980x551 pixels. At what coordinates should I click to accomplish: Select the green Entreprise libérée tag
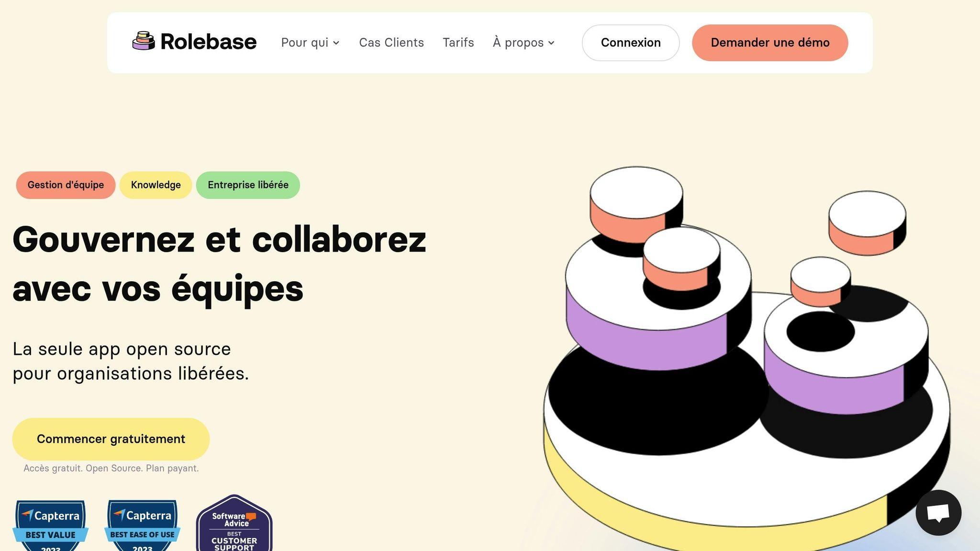[x=248, y=185]
